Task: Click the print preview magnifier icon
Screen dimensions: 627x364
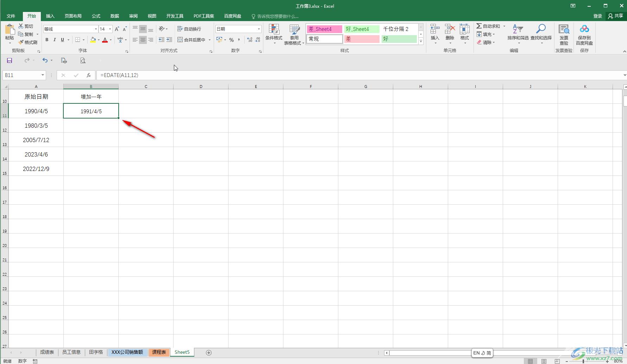Action: click(x=83, y=60)
